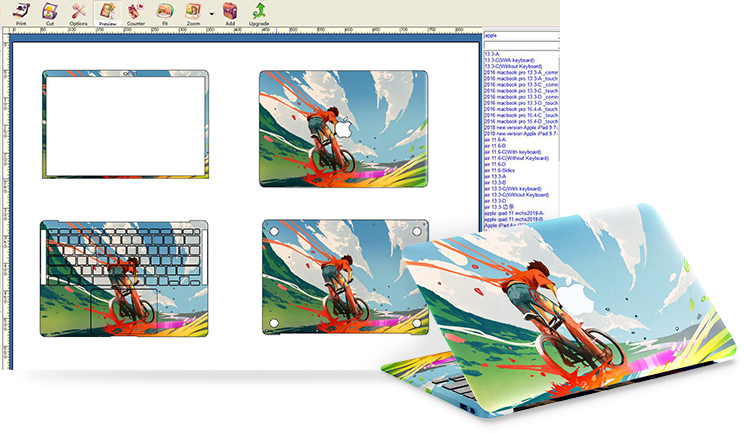Click the Fit to view icon
Viewport: 744px width, 433px height.
164,12
